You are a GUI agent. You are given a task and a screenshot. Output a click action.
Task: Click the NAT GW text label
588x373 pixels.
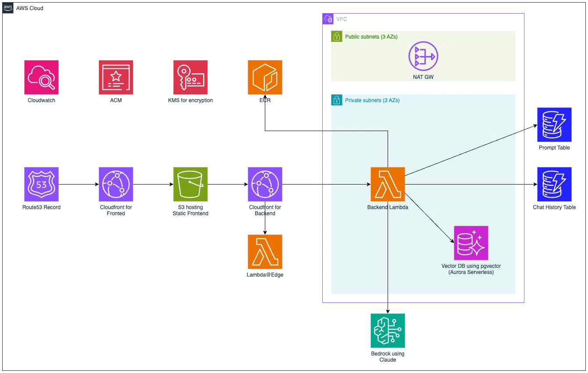pos(423,77)
